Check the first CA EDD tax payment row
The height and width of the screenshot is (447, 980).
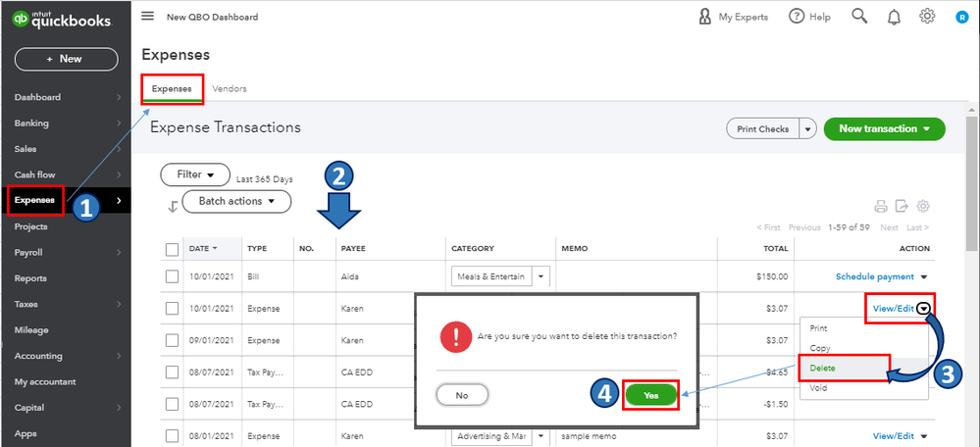(172, 372)
